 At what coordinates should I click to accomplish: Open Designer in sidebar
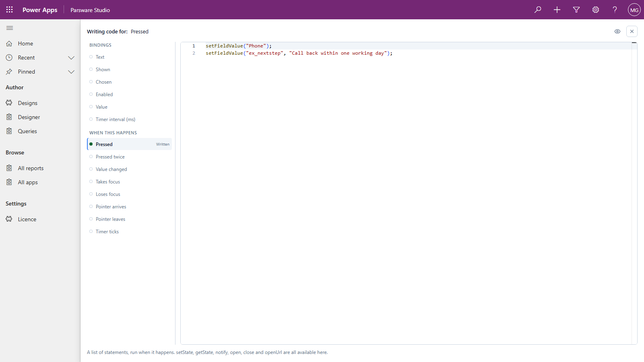tap(40, 117)
